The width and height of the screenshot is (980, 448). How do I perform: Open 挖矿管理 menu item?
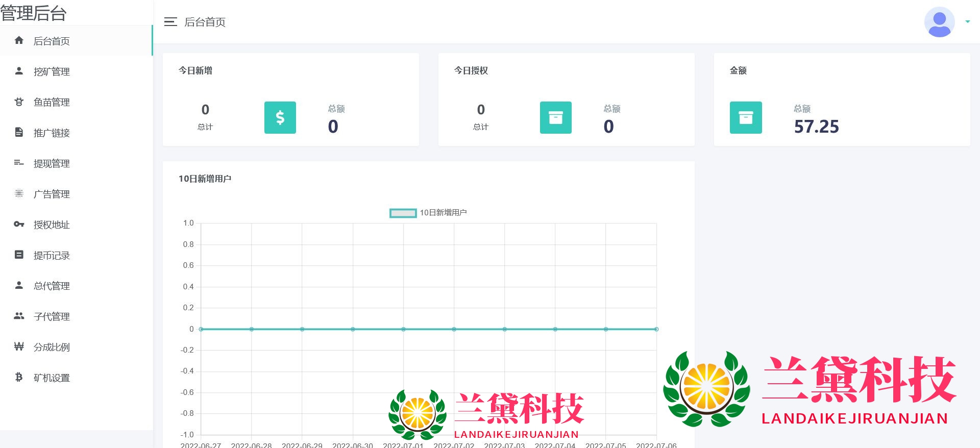(x=52, y=71)
